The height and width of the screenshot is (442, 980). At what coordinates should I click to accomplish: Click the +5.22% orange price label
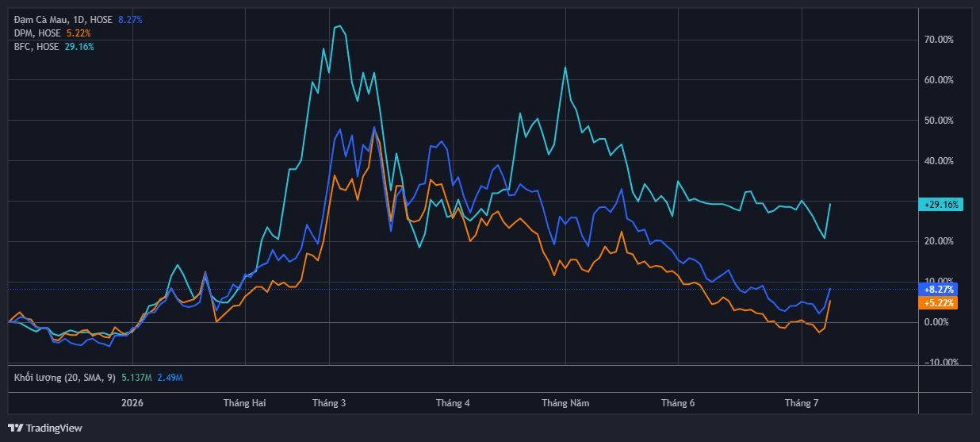[x=939, y=302]
